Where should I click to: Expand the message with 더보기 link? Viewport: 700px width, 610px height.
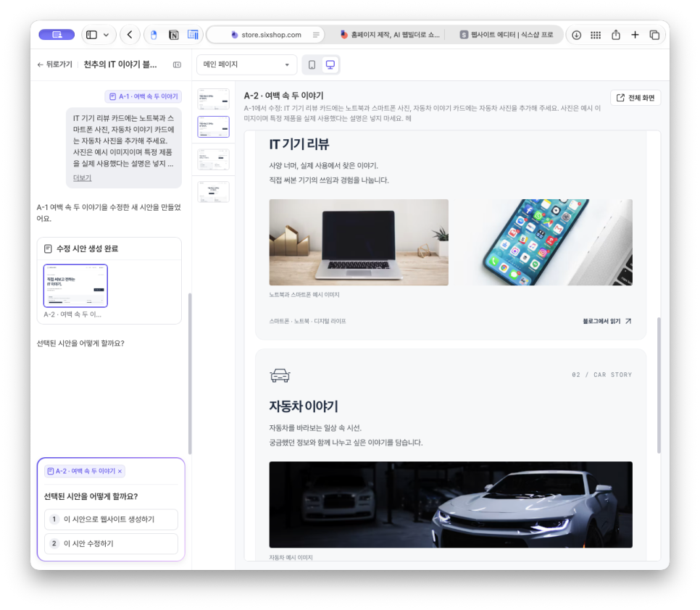[82, 177]
